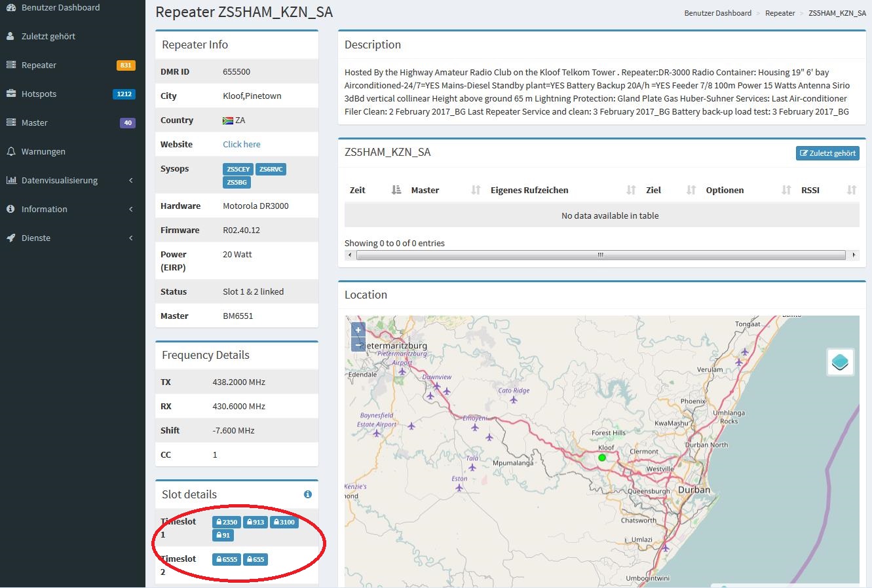Open the map layers switcher

(840, 361)
